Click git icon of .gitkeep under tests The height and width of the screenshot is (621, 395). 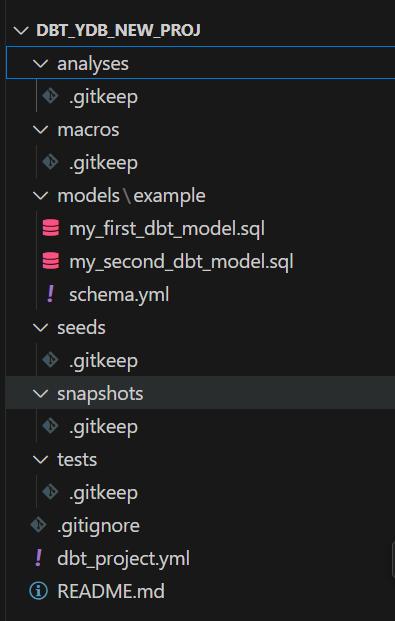pos(50,492)
